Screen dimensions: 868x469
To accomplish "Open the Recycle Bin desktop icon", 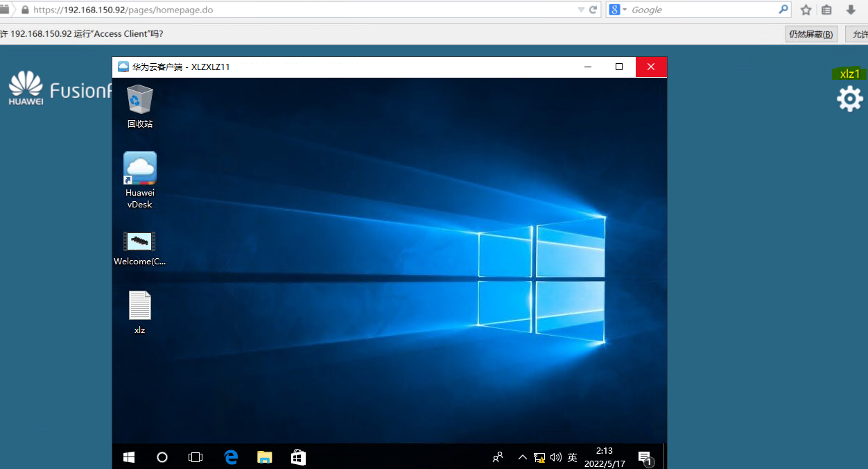I will [139, 106].
